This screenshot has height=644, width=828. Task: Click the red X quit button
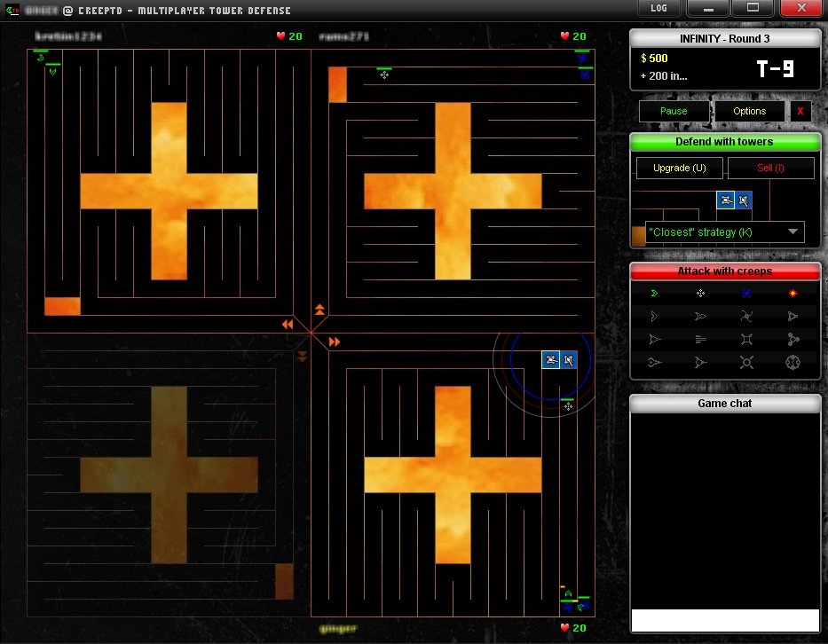[x=800, y=111]
